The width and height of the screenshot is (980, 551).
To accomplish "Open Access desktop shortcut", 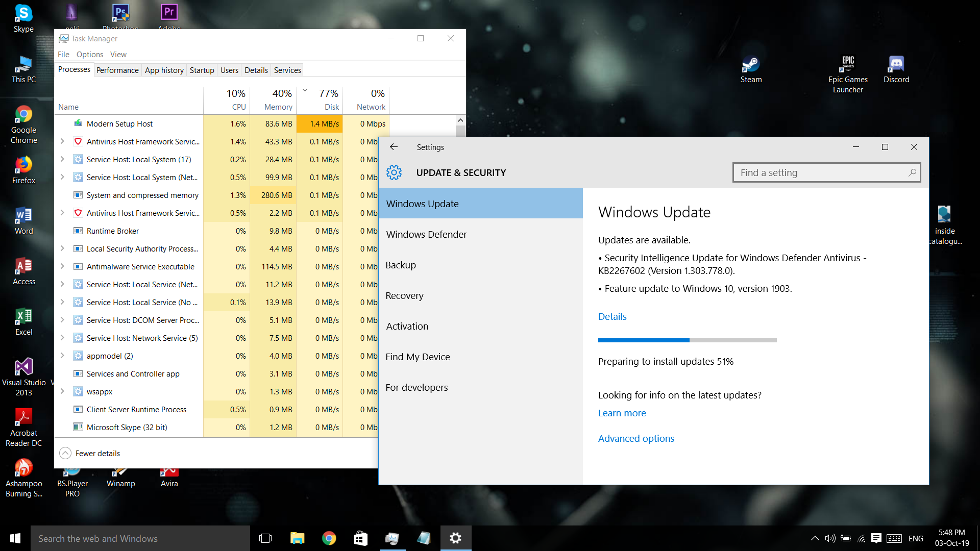I will (x=23, y=271).
